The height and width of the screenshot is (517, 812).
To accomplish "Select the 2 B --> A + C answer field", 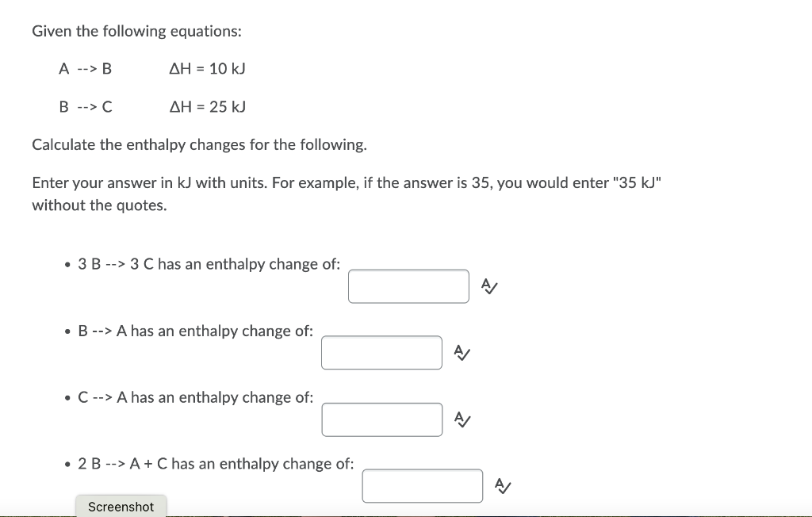I will click(423, 486).
